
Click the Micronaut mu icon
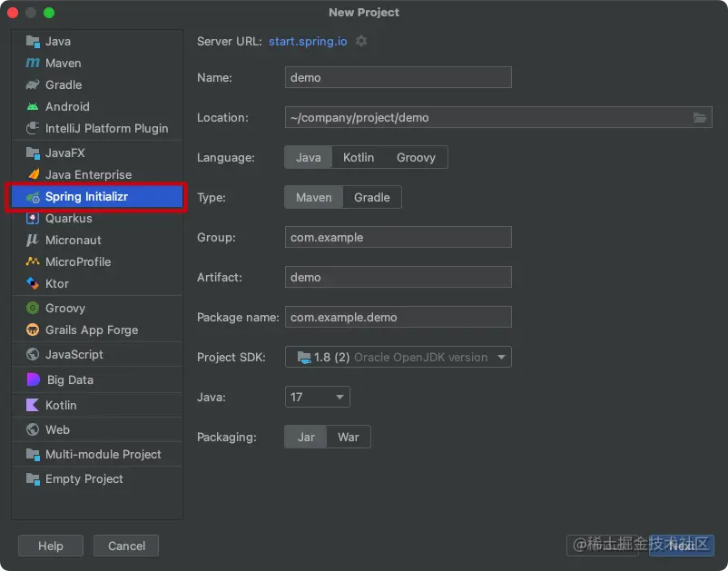point(32,240)
